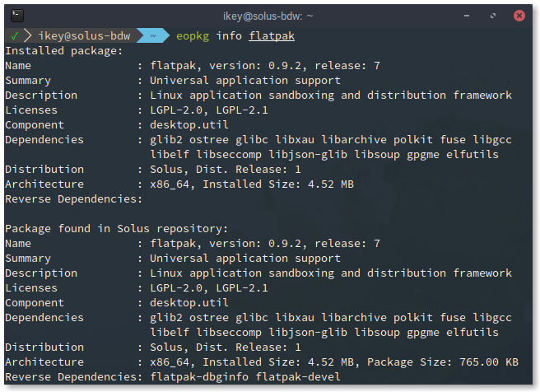Click 'Package Size: 765.00 KB' text
Viewport: 540px width, 392px height.
pyautogui.click(x=443, y=362)
